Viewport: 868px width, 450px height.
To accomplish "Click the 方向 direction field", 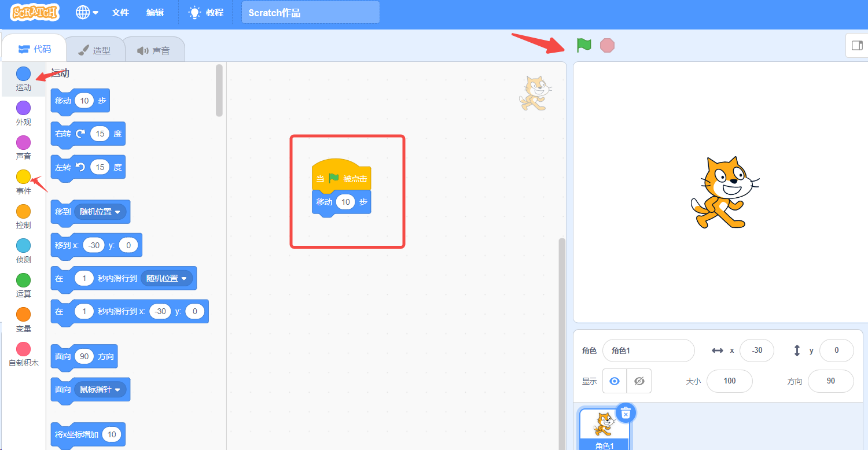I will 831,381.
